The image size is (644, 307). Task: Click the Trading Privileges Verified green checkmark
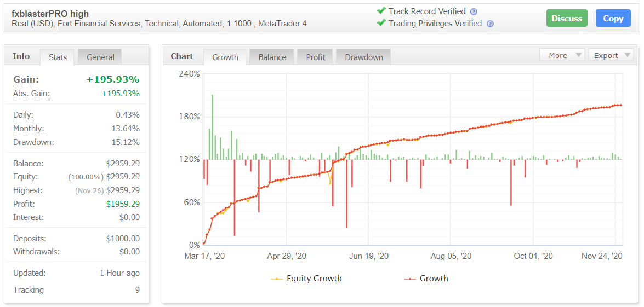coord(381,23)
